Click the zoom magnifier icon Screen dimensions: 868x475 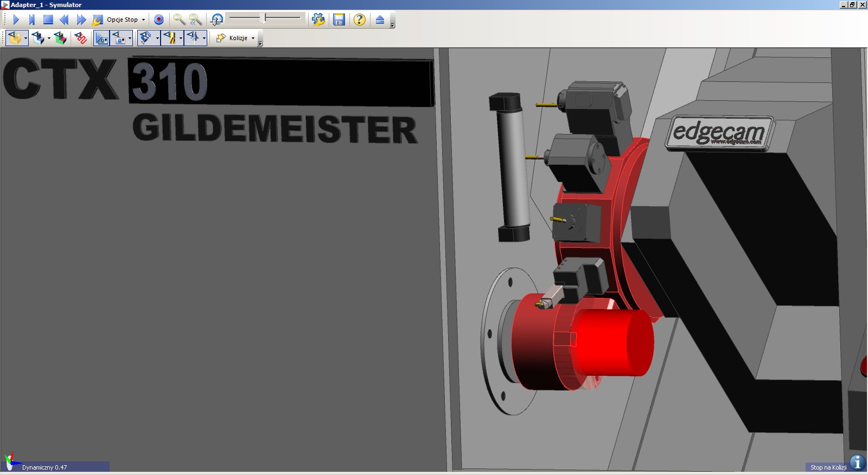(178, 20)
